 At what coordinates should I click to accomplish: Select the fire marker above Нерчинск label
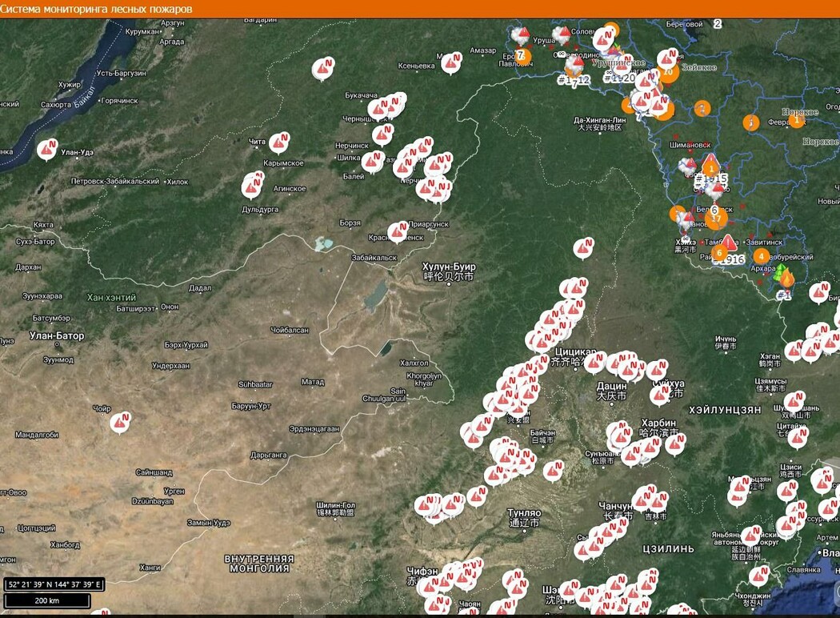pos(383,134)
